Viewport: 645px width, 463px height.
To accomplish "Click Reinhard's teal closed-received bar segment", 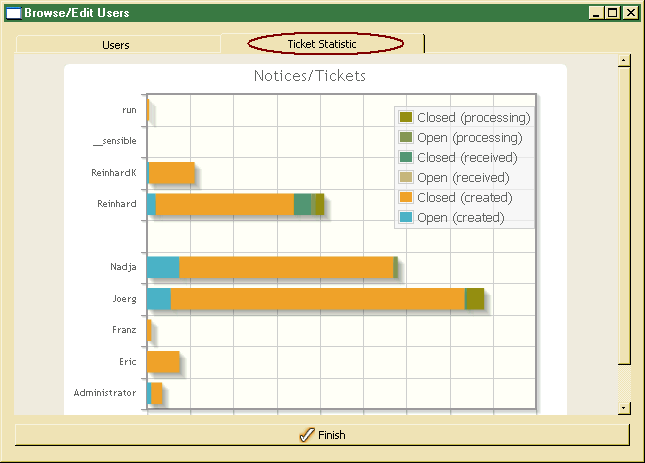I will tap(302, 204).
